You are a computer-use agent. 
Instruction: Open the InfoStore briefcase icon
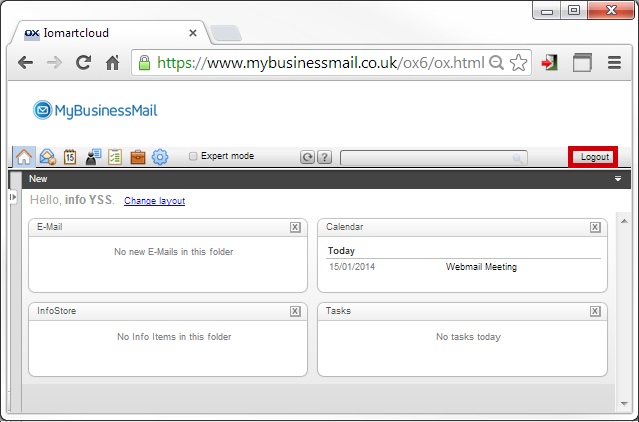(x=138, y=157)
